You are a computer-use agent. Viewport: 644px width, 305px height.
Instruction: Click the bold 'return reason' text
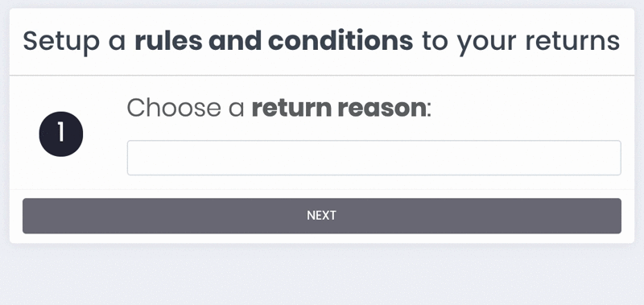tap(340, 108)
